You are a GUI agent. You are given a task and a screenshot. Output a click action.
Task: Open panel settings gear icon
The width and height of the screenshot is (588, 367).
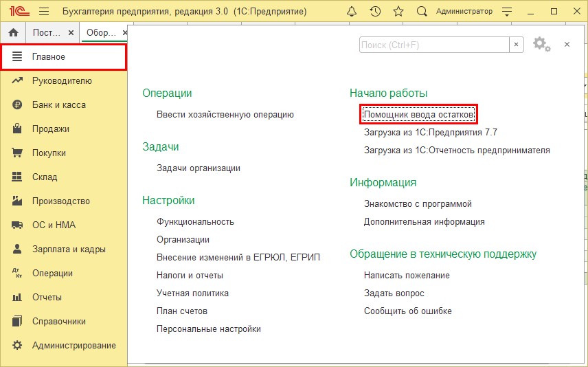tap(541, 44)
